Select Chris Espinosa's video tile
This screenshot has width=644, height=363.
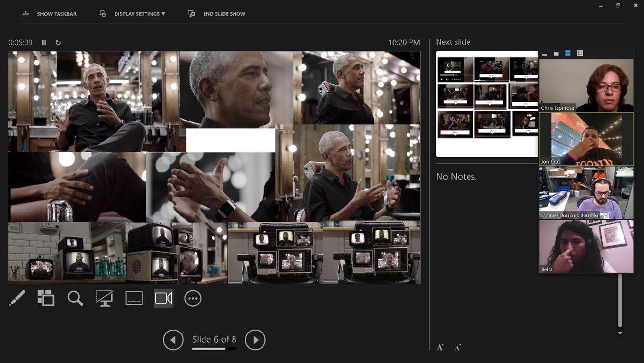tap(586, 86)
